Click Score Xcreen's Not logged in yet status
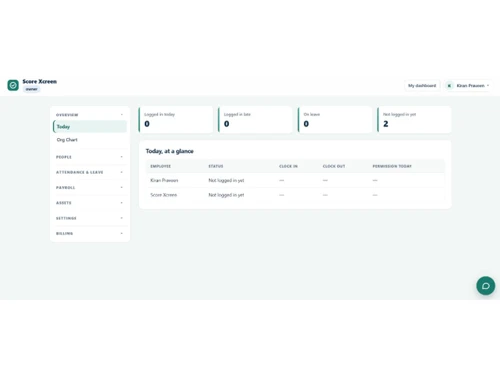 point(226,195)
